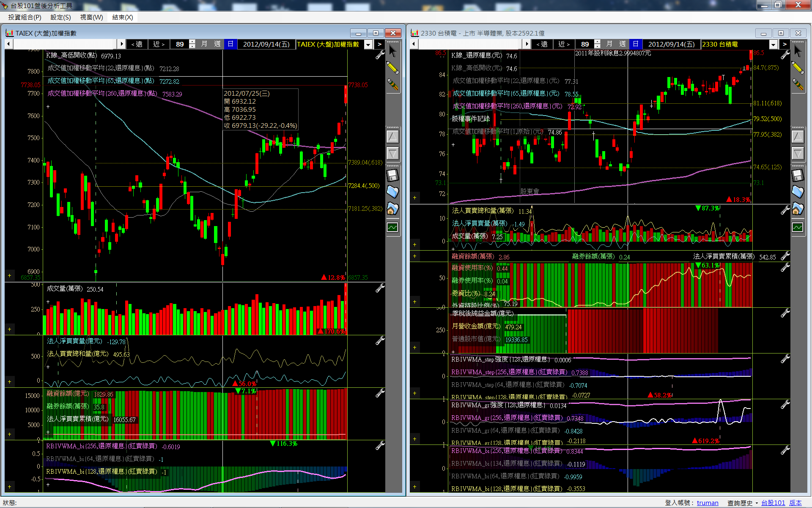The image size is (812, 508).
Task: Open the blue folder icon in 2330 sidebar
Action: click(x=798, y=192)
